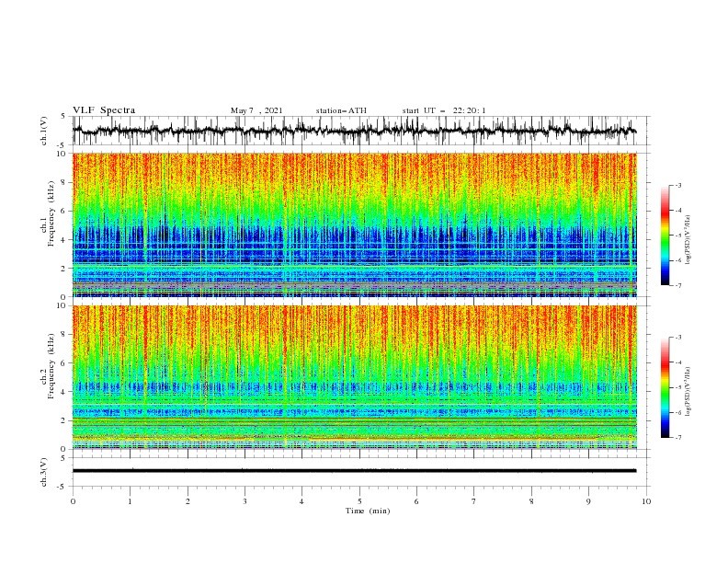
Task: Click the ch.1 spectrogram panel
Action: [354, 224]
